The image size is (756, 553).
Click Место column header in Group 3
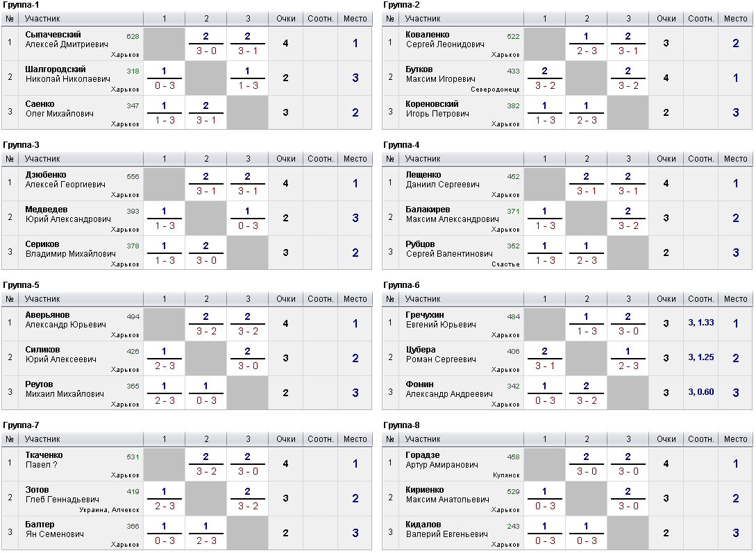(x=355, y=159)
